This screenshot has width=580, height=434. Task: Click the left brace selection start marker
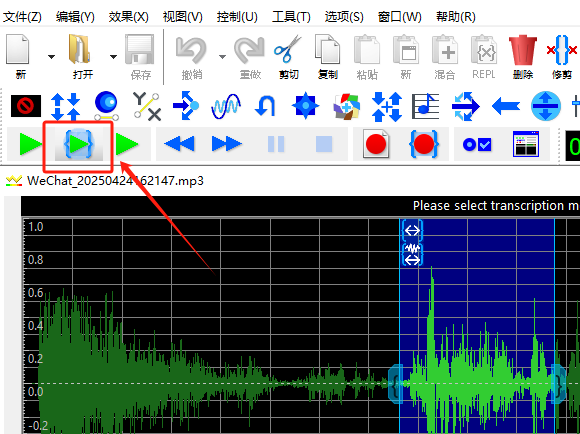[396, 384]
